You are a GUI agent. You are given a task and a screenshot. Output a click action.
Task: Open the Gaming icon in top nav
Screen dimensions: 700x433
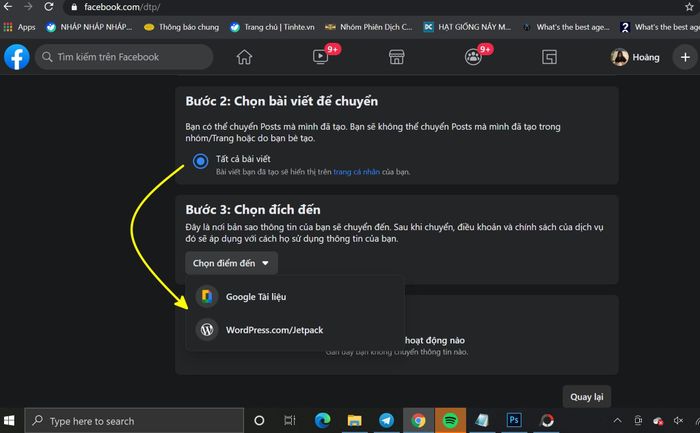[549, 57]
